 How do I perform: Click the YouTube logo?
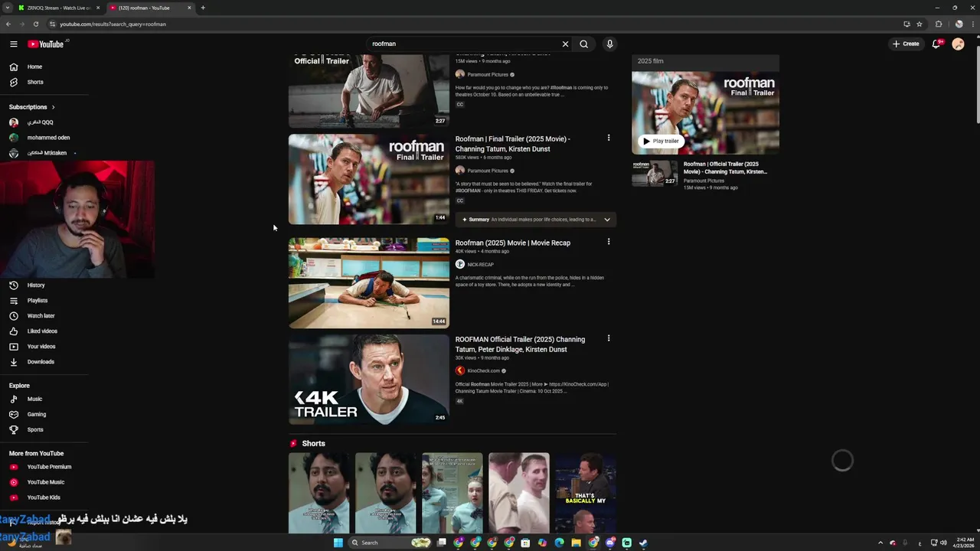[46, 44]
